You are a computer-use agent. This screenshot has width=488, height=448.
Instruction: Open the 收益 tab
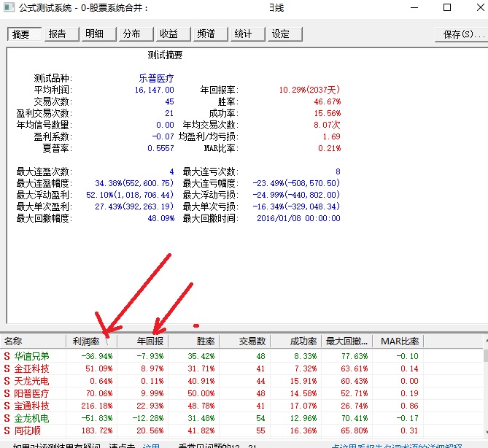pyautogui.click(x=173, y=34)
